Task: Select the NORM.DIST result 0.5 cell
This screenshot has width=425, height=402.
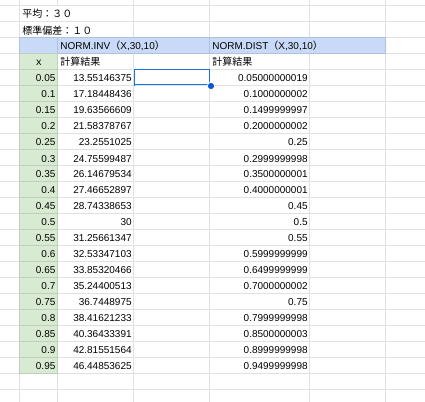Action: (x=260, y=222)
